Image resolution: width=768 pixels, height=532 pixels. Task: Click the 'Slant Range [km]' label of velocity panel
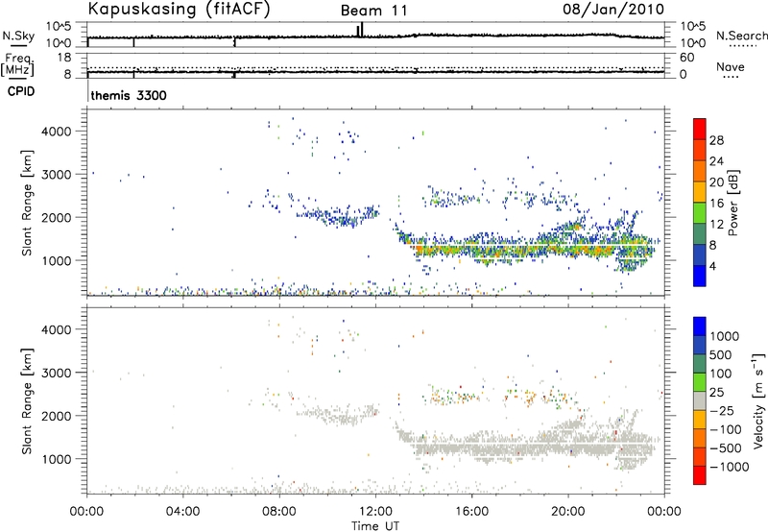coord(27,400)
